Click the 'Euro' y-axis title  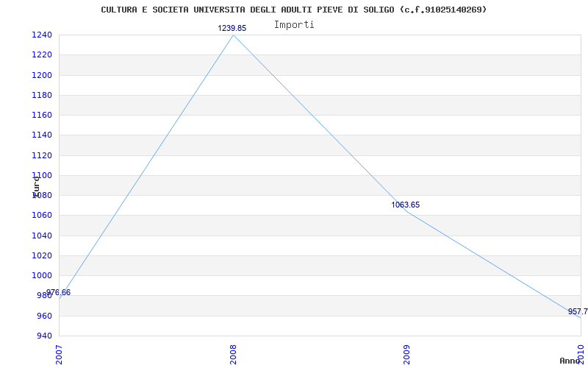click(x=36, y=187)
